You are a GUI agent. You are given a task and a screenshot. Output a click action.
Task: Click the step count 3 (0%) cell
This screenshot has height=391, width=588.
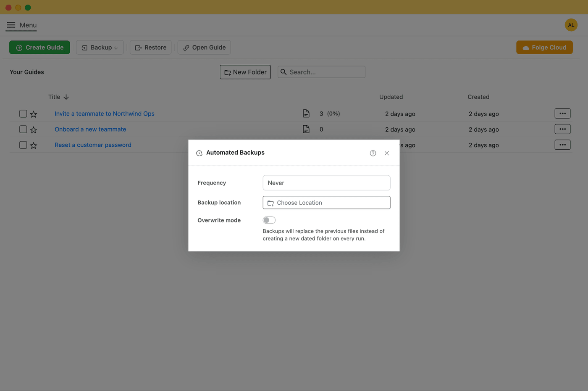coord(330,114)
